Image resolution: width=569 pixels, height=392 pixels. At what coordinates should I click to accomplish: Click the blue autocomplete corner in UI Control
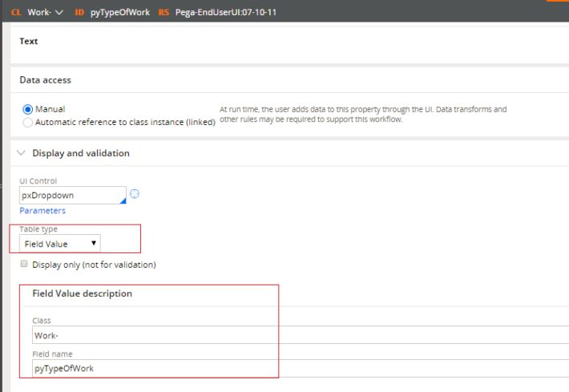(122, 200)
